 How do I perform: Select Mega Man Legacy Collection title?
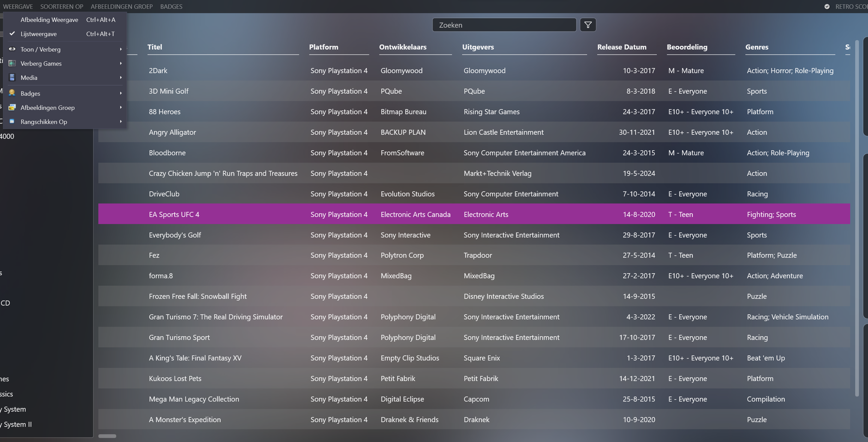pos(194,399)
